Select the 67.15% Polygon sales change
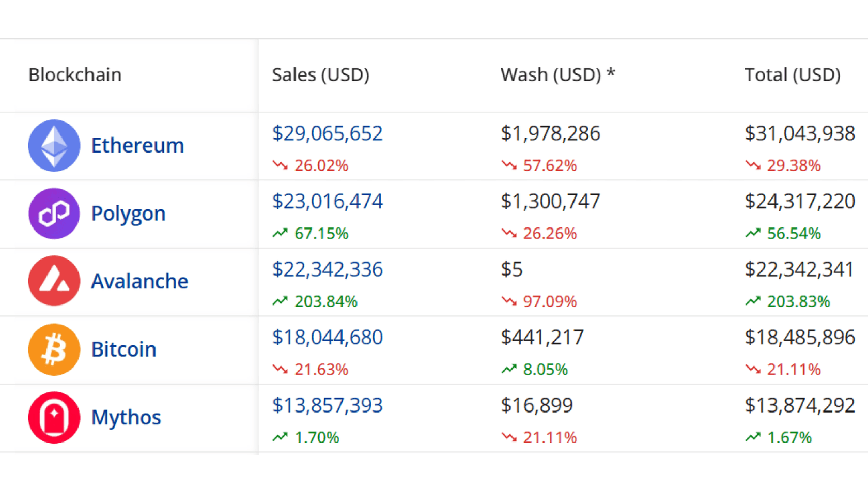The image size is (868, 488). pyautogui.click(x=321, y=234)
